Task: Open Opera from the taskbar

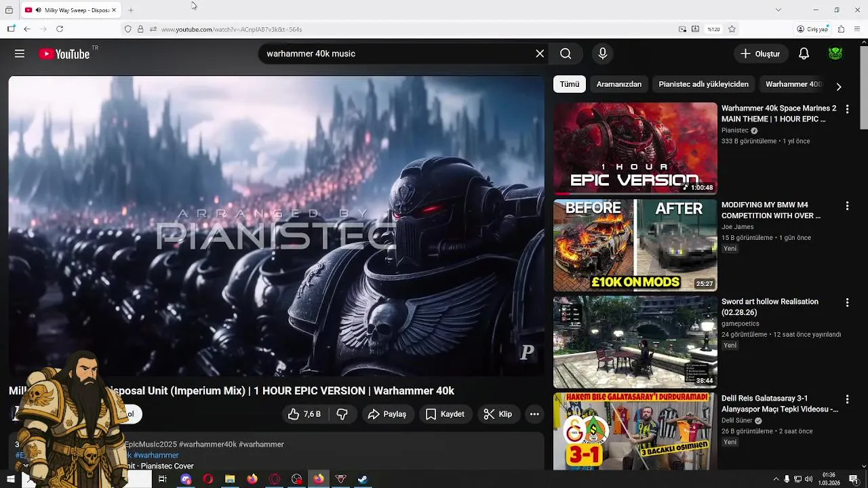Action: point(208,479)
